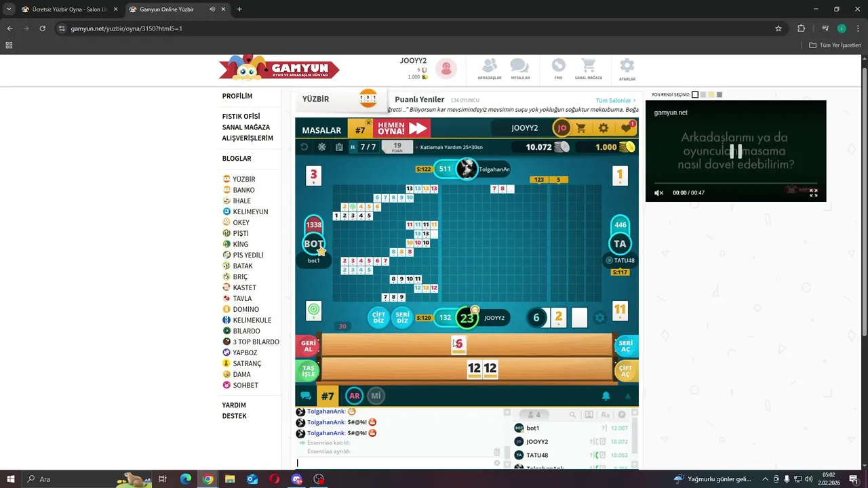Viewport: 868px width, 488px height.
Task: Switch to the MASALAR tab
Action: point(321,130)
